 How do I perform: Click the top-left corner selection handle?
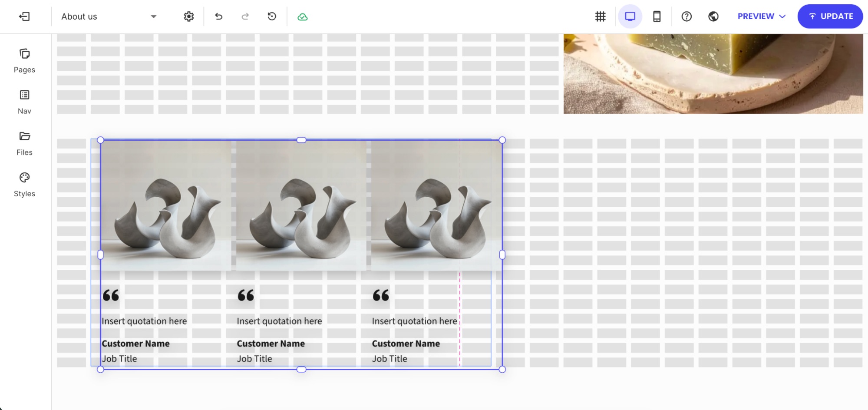(100, 140)
